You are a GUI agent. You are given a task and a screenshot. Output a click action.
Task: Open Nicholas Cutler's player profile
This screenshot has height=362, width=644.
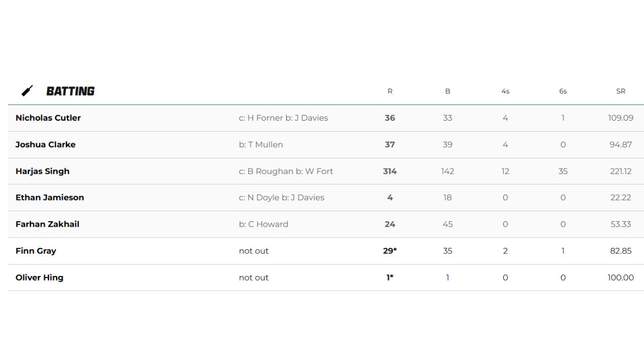(48, 118)
